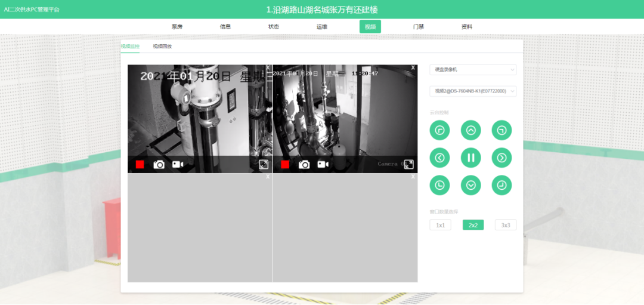Go to the 泵房 menu tab
Screen dimensions: 644x305
point(177,26)
